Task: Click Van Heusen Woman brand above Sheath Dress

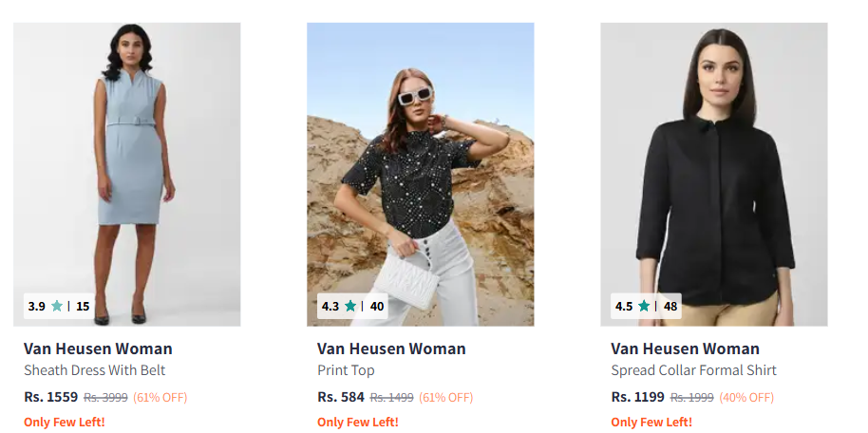Action: (98, 348)
